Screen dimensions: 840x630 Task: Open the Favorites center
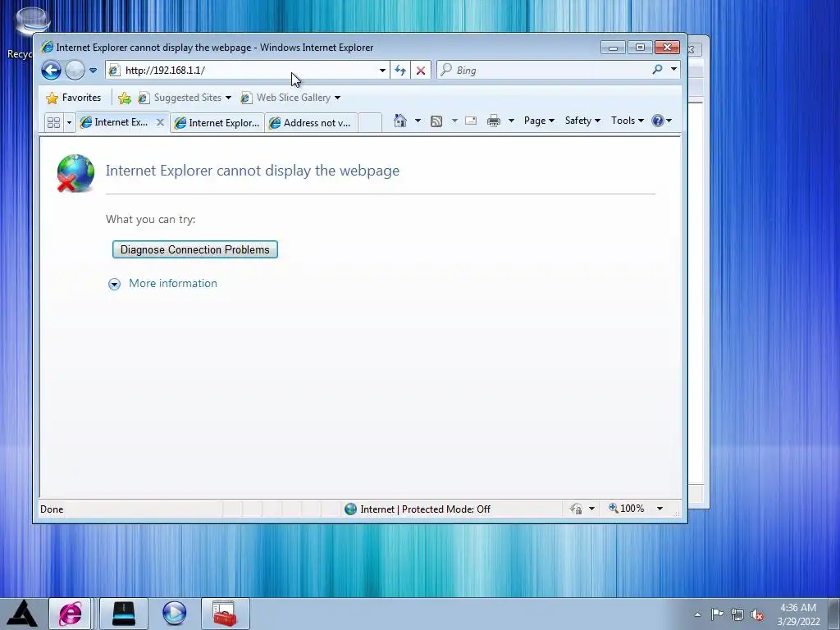click(74, 98)
